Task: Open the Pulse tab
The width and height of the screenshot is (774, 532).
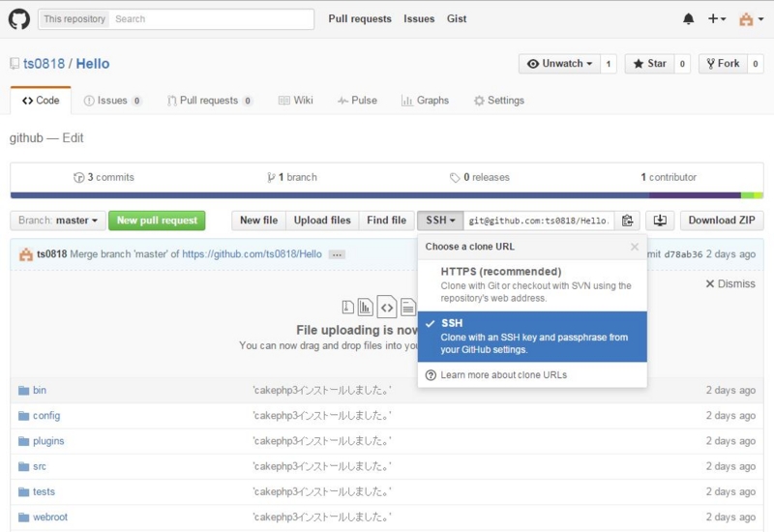Action: [357, 101]
